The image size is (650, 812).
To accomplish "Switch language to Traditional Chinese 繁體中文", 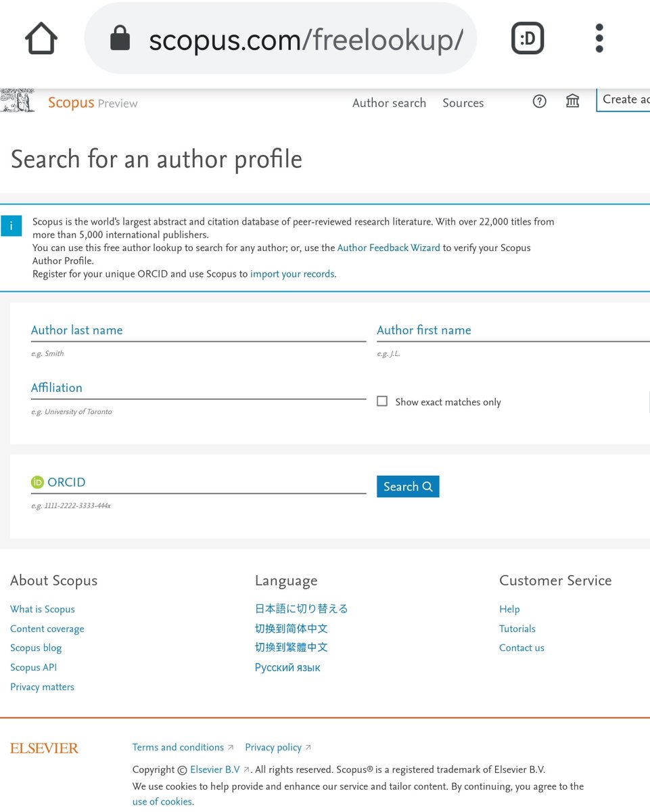I will (292, 648).
